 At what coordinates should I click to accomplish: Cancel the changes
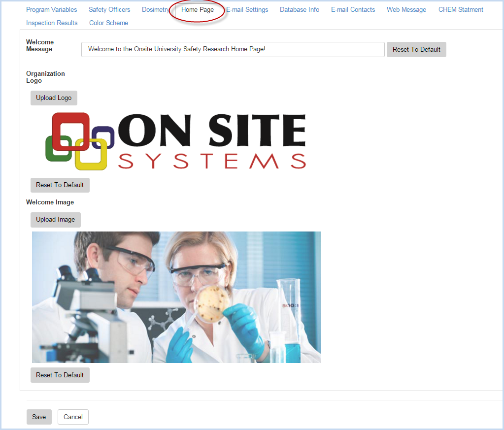[73, 417]
